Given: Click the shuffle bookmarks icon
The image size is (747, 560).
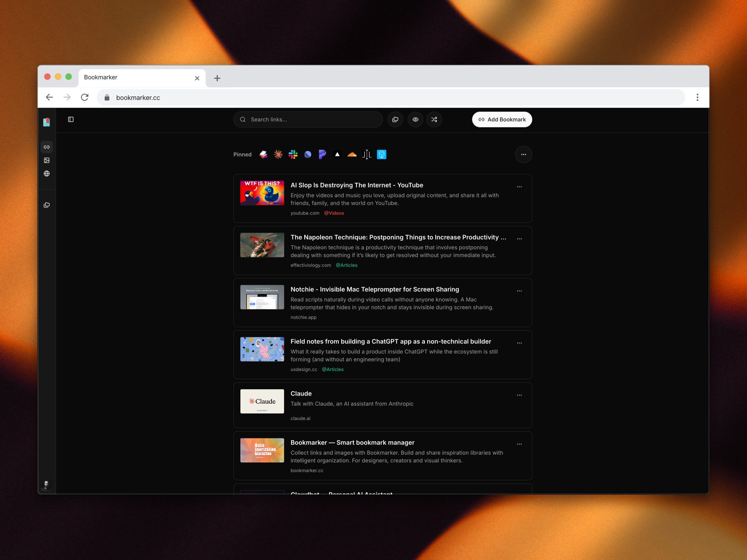Looking at the screenshot, I should point(434,119).
